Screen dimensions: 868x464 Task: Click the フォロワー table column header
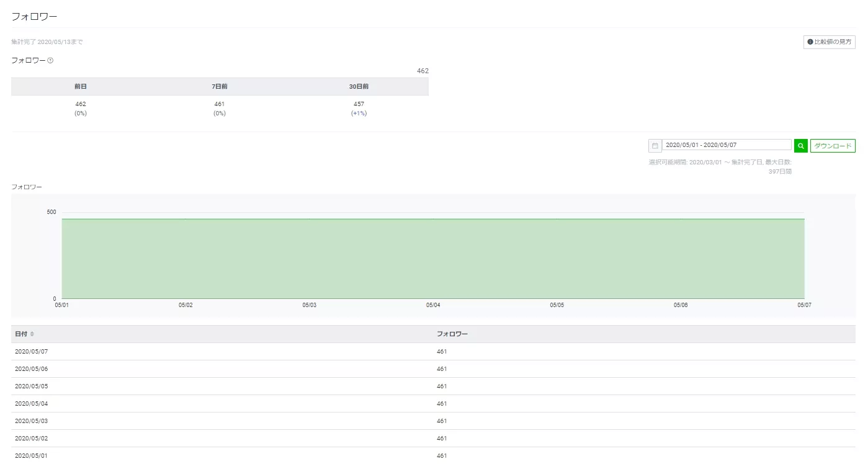[x=452, y=334]
